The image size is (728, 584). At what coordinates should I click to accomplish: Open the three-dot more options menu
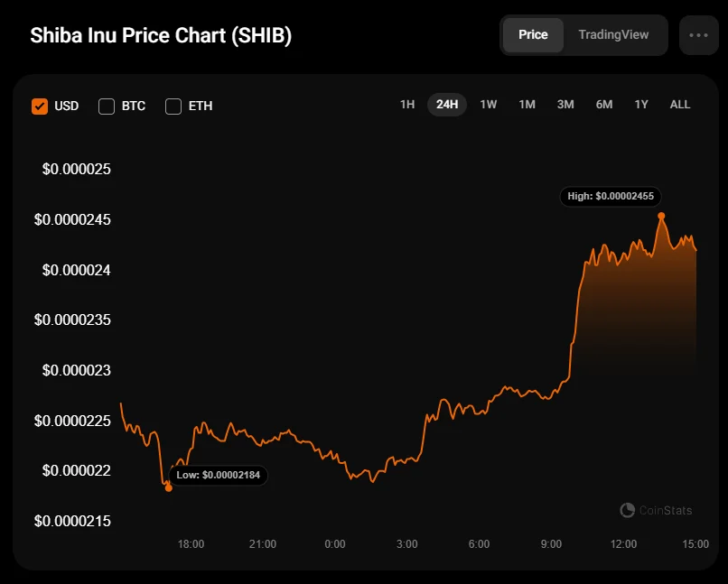[x=698, y=35]
